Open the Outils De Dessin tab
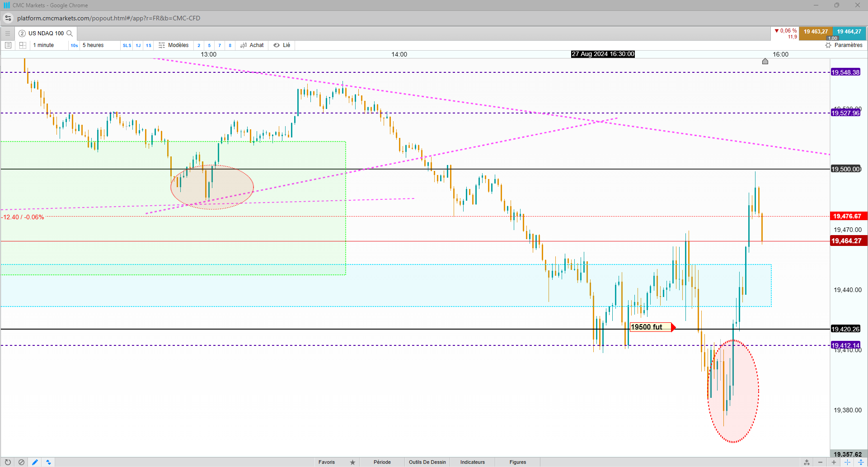The image size is (868, 467). click(x=427, y=462)
